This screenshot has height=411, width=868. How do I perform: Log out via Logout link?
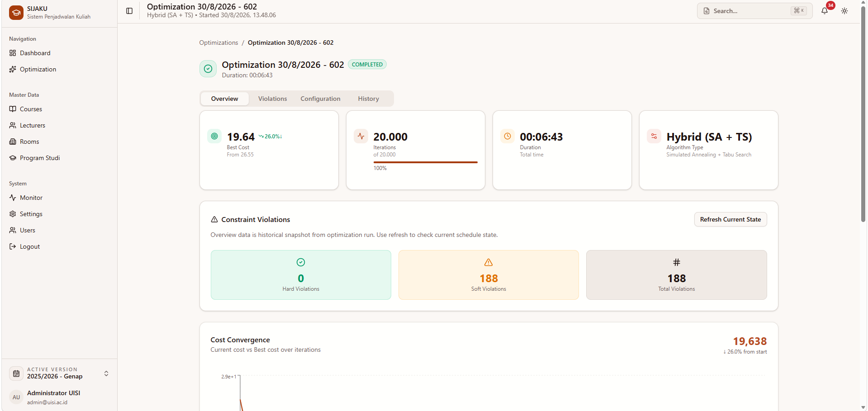(59, 246)
